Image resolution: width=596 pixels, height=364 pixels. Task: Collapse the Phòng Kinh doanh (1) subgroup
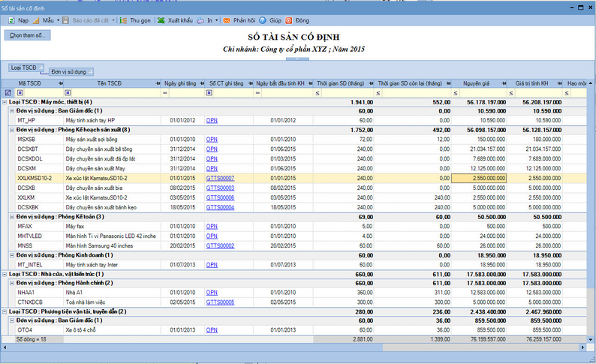pyautogui.click(x=12, y=255)
